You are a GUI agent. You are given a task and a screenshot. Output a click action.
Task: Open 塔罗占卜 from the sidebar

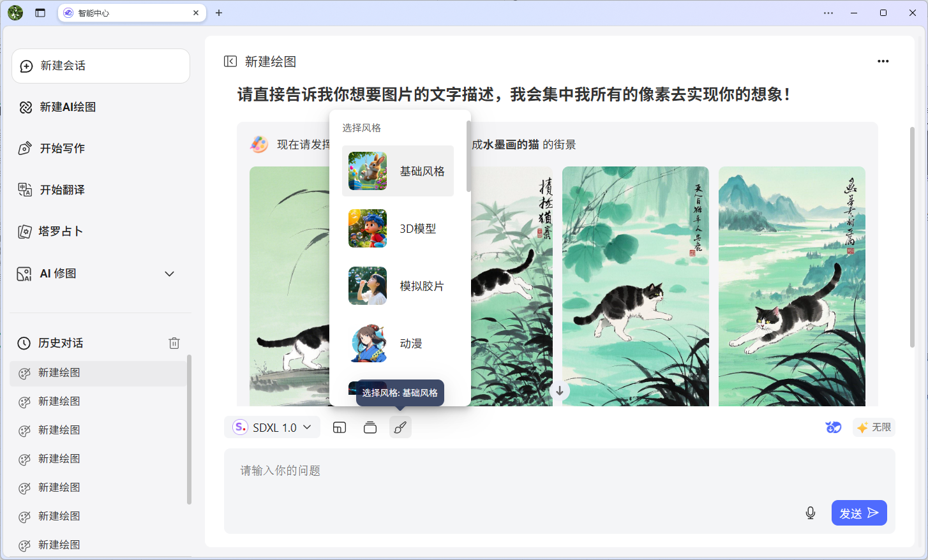(x=61, y=232)
